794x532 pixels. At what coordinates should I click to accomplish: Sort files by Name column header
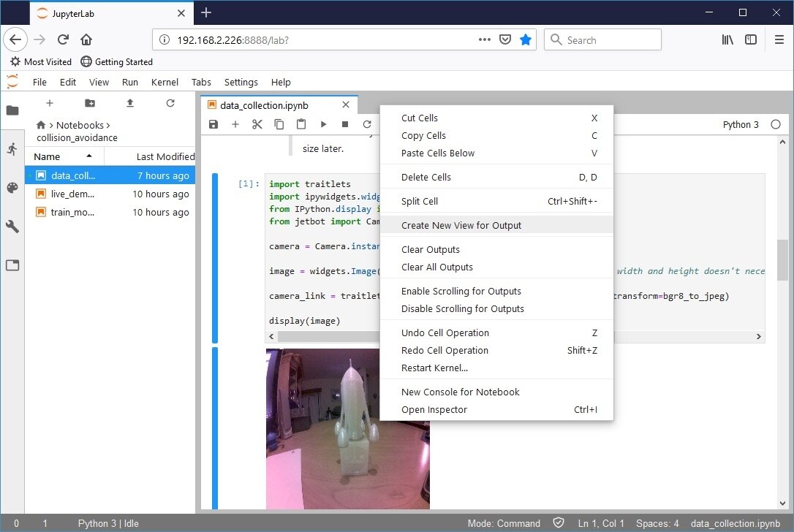48,156
